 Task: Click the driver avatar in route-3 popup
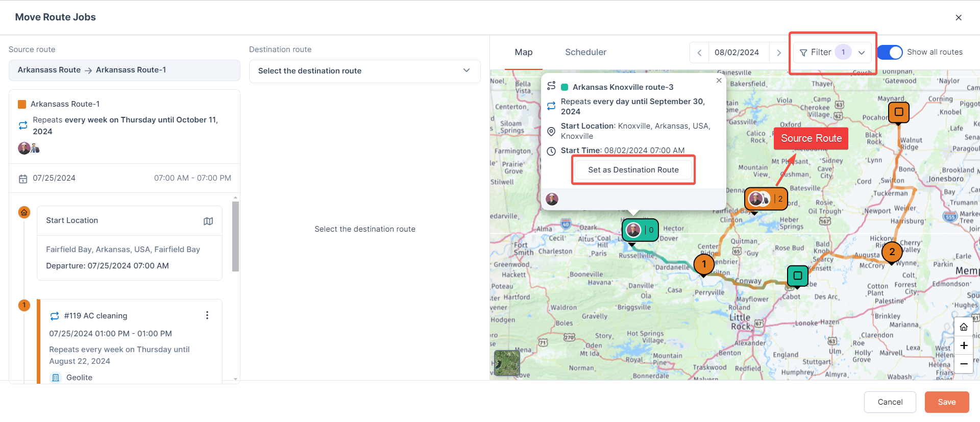click(x=552, y=199)
